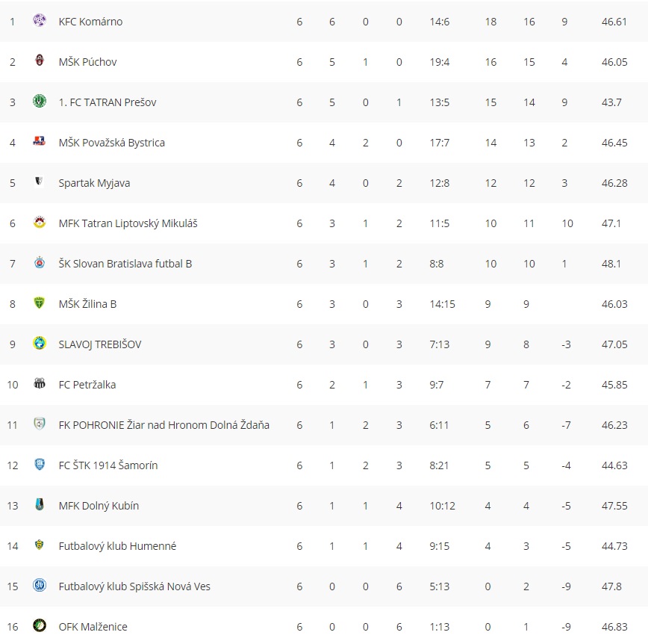648x644 pixels.
Task: Click the ŠK Slovan Bratislava B crest
Action: tap(40, 263)
